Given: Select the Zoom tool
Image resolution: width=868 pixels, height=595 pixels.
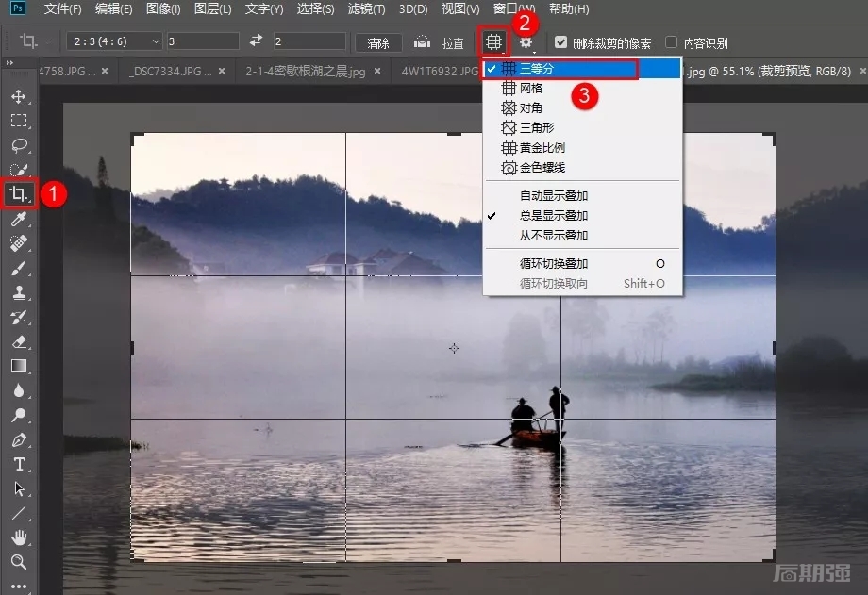Looking at the screenshot, I should point(19,562).
